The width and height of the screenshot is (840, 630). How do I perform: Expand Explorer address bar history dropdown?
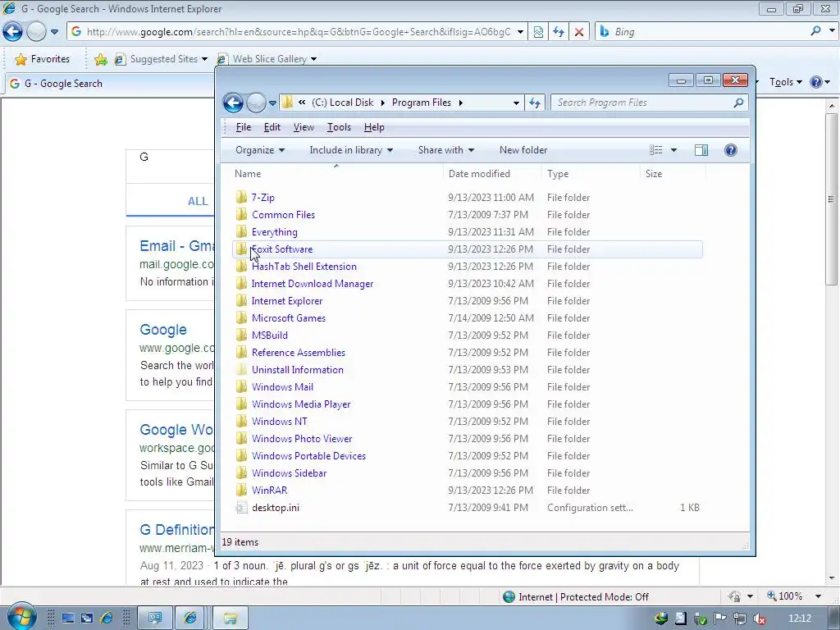point(515,103)
